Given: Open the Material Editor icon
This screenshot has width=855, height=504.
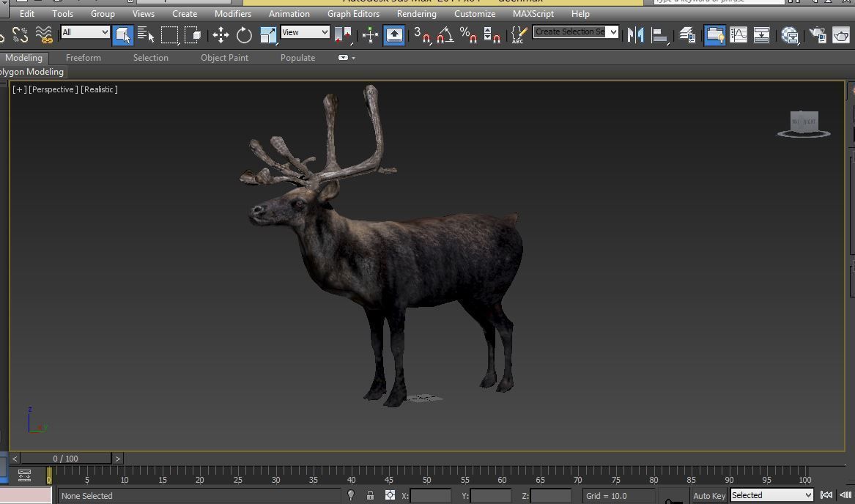Looking at the screenshot, I should point(790,35).
